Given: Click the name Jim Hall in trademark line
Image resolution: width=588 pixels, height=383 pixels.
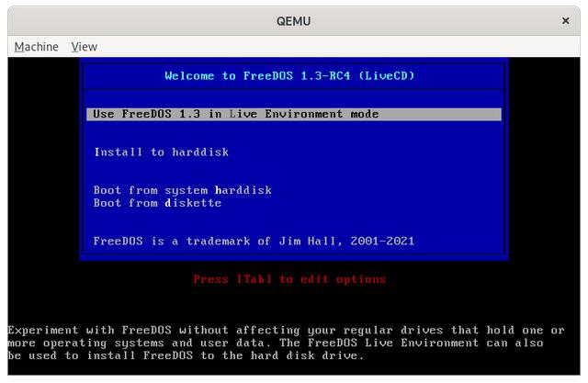Looking at the screenshot, I should (x=318, y=242).
